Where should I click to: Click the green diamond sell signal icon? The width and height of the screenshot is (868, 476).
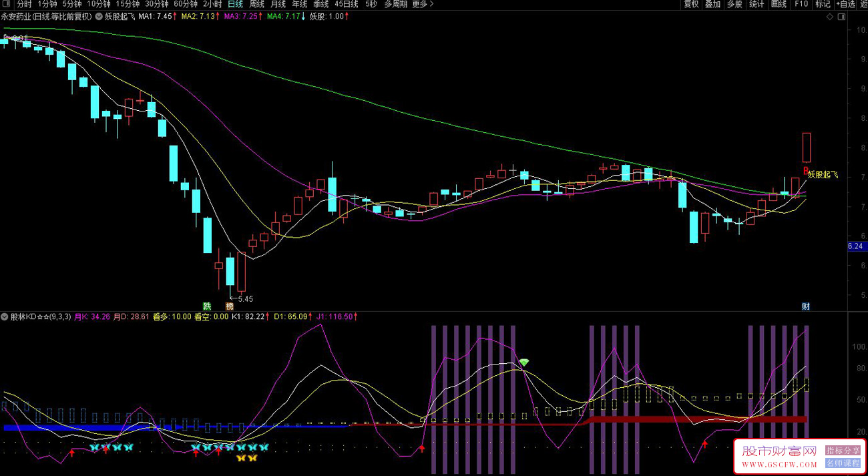[x=524, y=363]
